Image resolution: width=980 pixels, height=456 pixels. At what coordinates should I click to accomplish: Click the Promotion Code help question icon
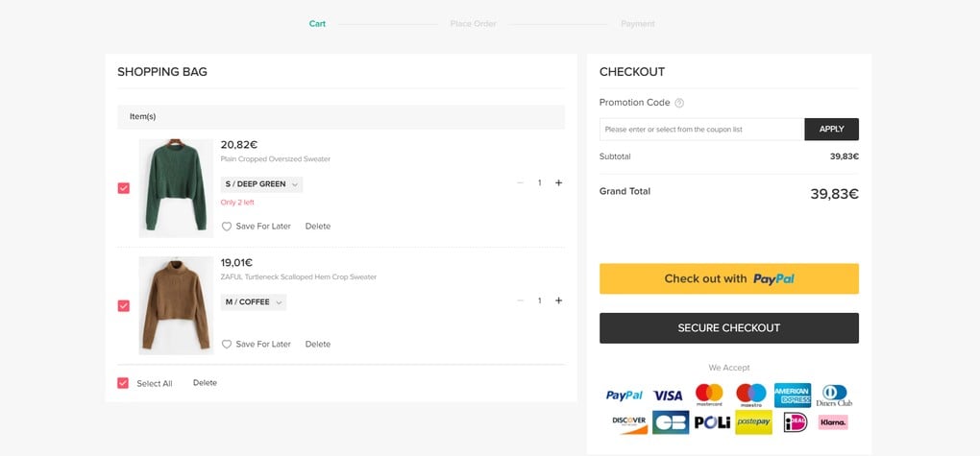point(679,103)
